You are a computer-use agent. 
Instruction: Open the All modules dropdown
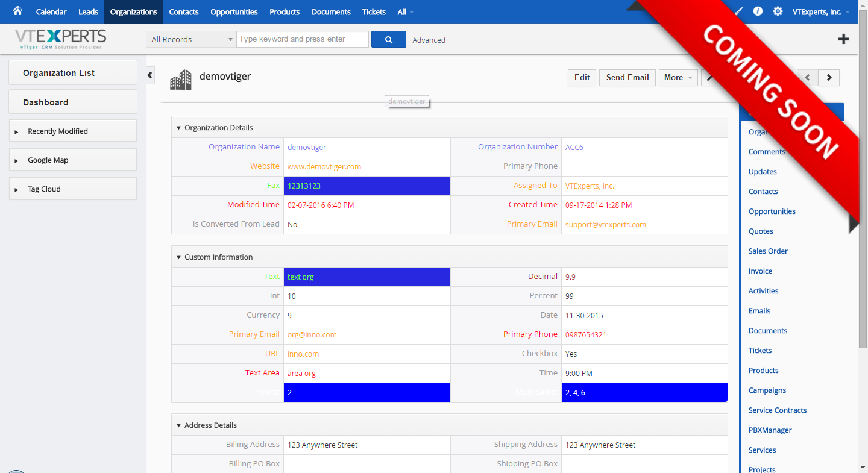pos(406,12)
